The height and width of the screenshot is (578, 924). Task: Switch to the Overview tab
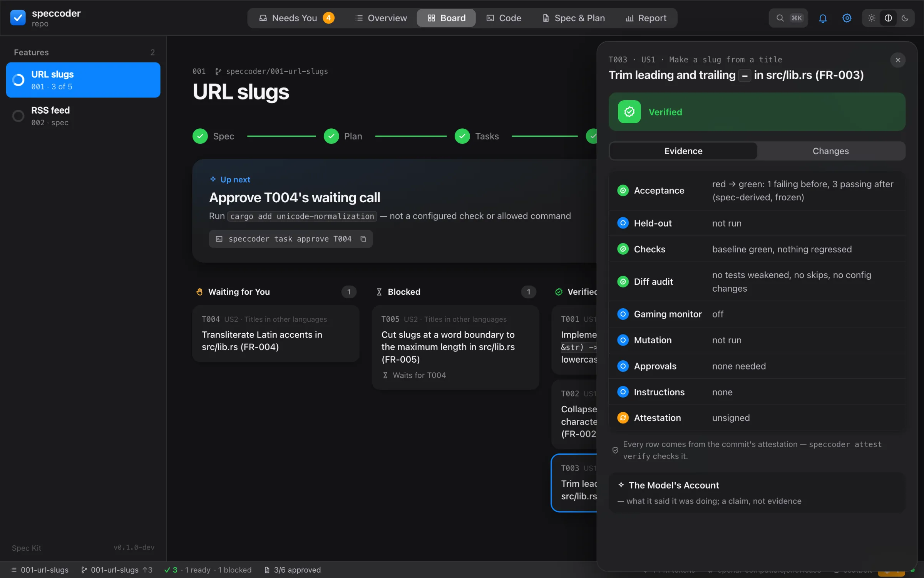(380, 18)
